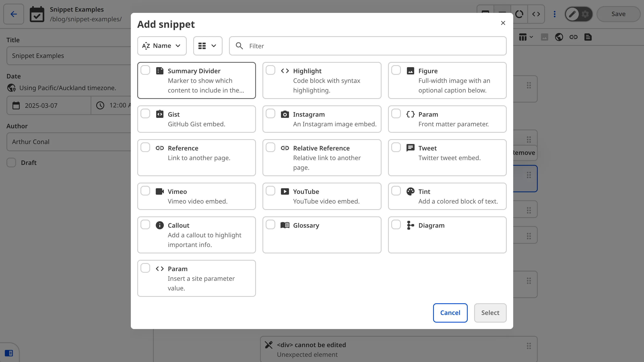Select the Reference snippet card
Viewport: 644px width, 362px height.
(x=196, y=158)
